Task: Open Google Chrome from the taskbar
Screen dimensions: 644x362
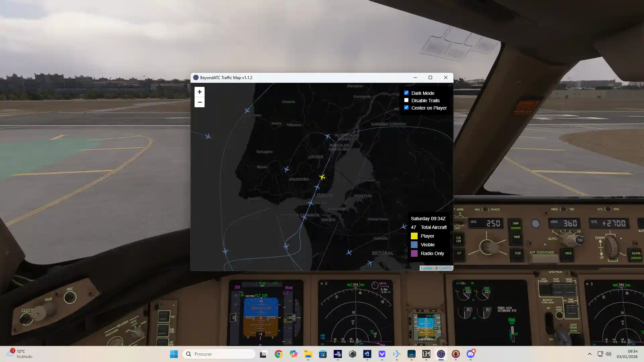Action: (278, 354)
